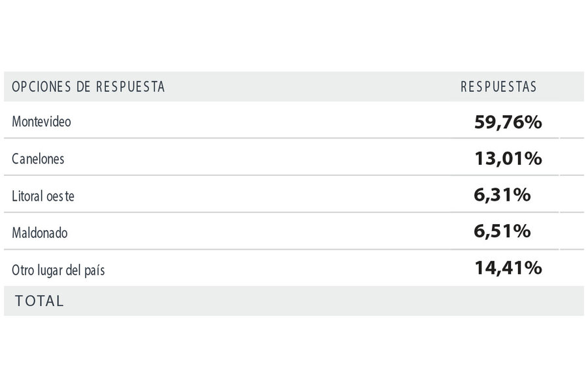The image size is (588, 387).
Task: Click the OPCIONES DE RESPUESTA column header
Action: [x=88, y=87]
